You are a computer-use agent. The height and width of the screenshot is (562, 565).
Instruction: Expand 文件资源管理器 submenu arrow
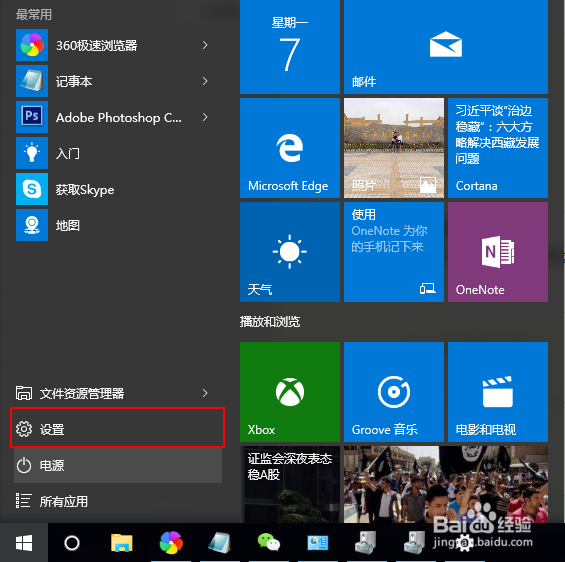pyautogui.click(x=205, y=393)
